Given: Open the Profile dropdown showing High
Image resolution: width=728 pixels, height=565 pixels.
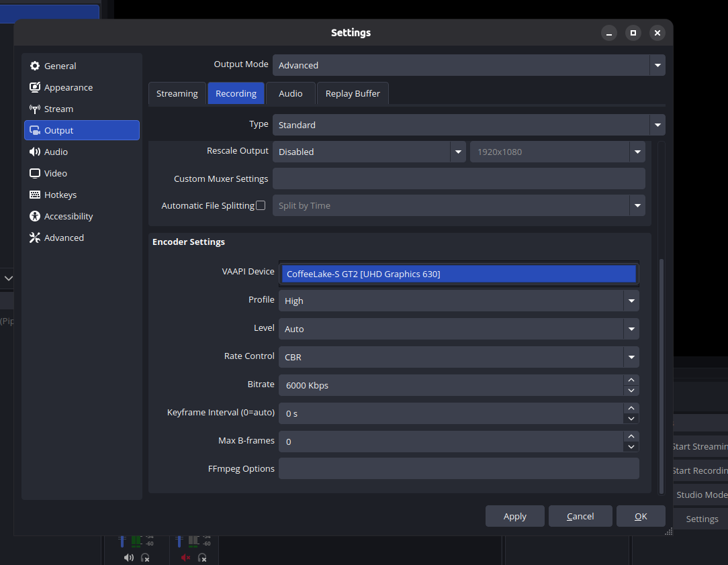Looking at the screenshot, I should [459, 301].
